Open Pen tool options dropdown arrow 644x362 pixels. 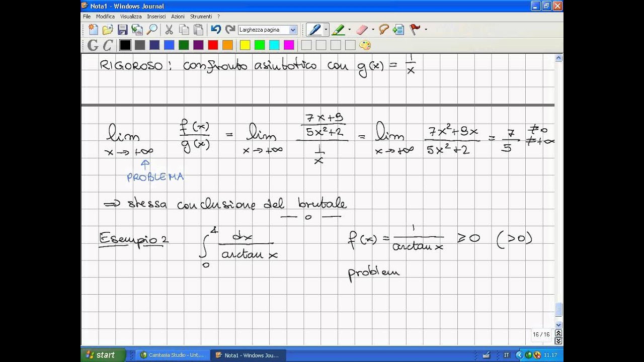coord(326,30)
